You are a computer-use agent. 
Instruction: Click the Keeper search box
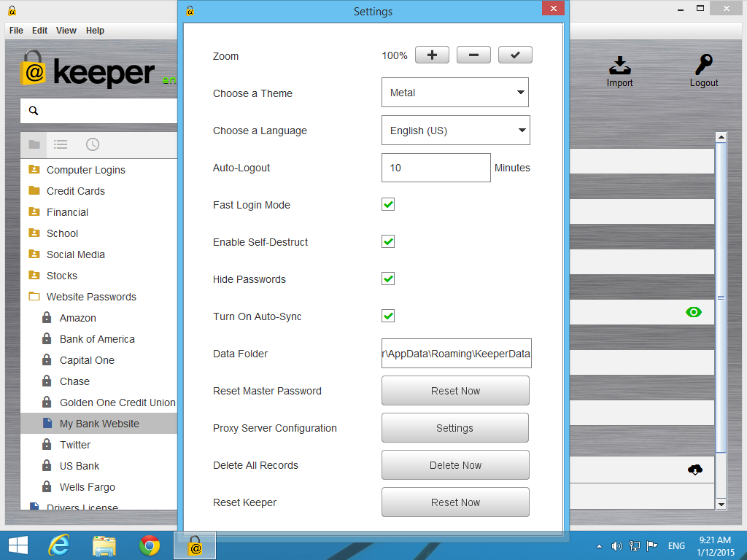(98, 111)
